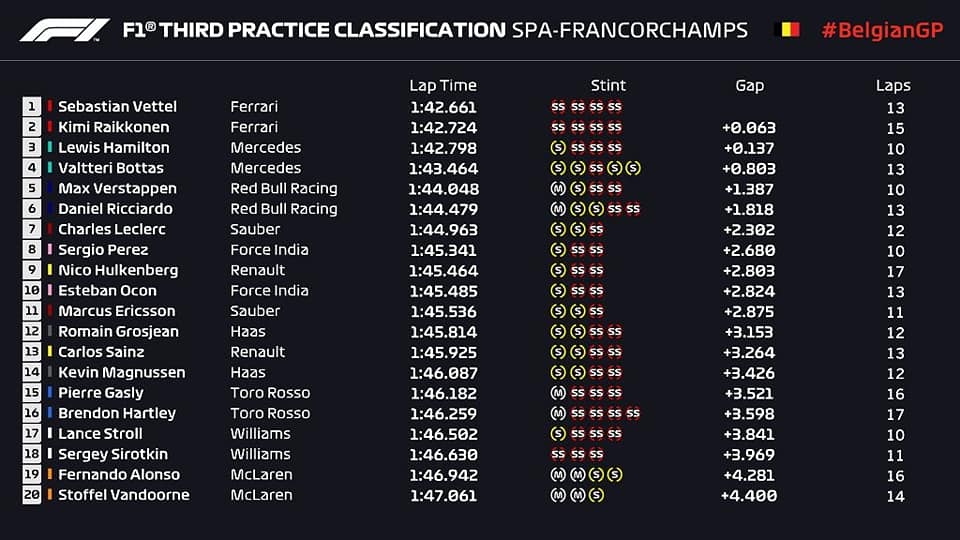Click Vandoorne's last soft tyre icon
Screen dimensions: 960x540
click(596, 495)
